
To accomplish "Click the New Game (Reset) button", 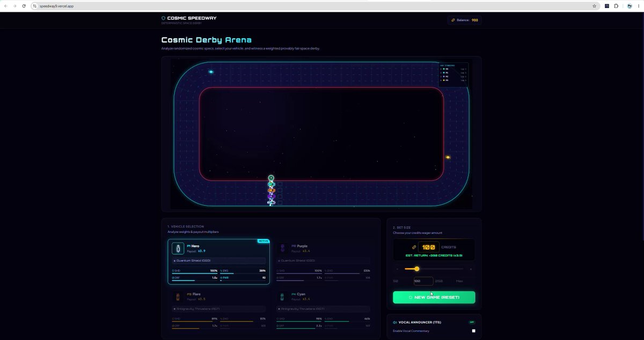I will tap(434, 297).
